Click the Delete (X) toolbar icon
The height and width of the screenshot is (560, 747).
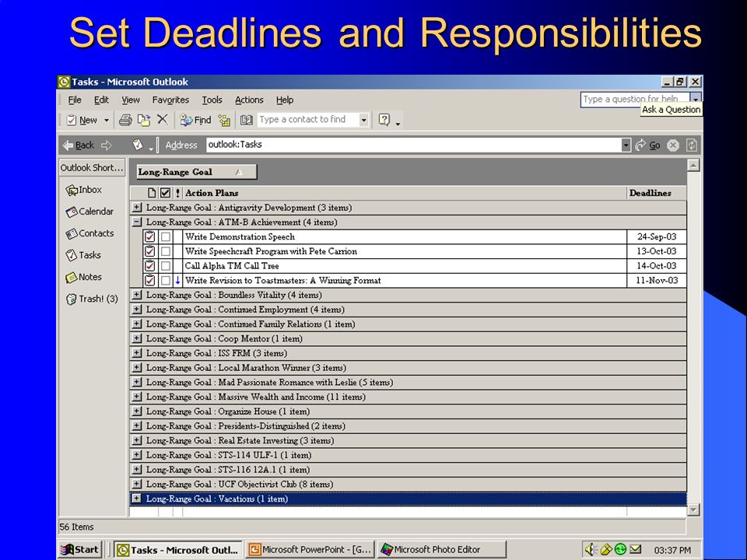(163, 120)
